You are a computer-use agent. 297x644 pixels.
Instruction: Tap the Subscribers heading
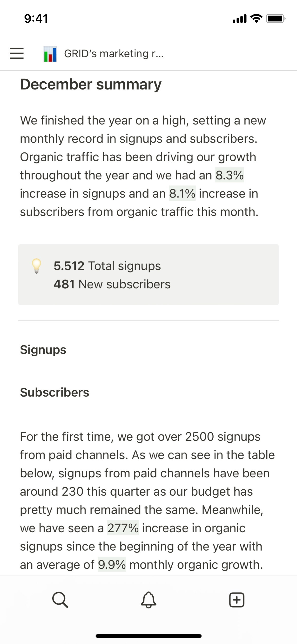coord(55,392)
